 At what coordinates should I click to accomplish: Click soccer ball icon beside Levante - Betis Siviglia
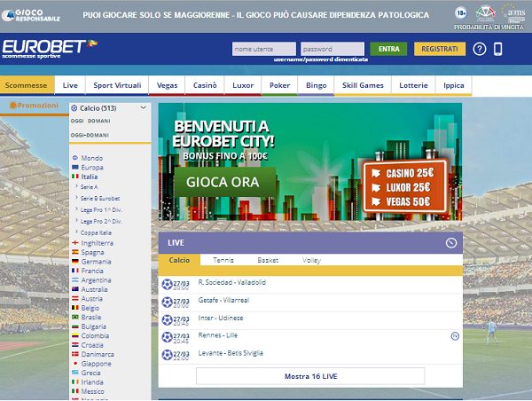coord(167,355)
